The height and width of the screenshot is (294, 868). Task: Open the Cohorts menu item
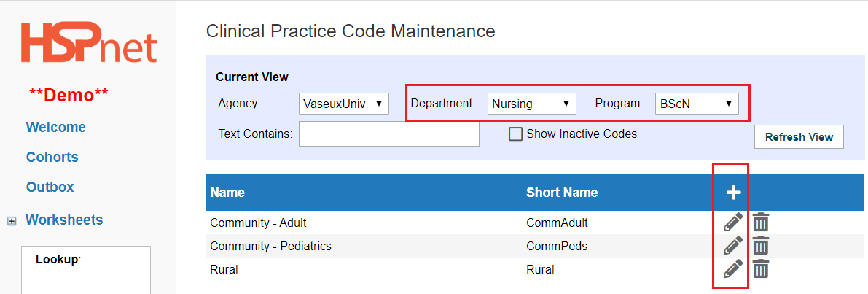click(52, 158)
